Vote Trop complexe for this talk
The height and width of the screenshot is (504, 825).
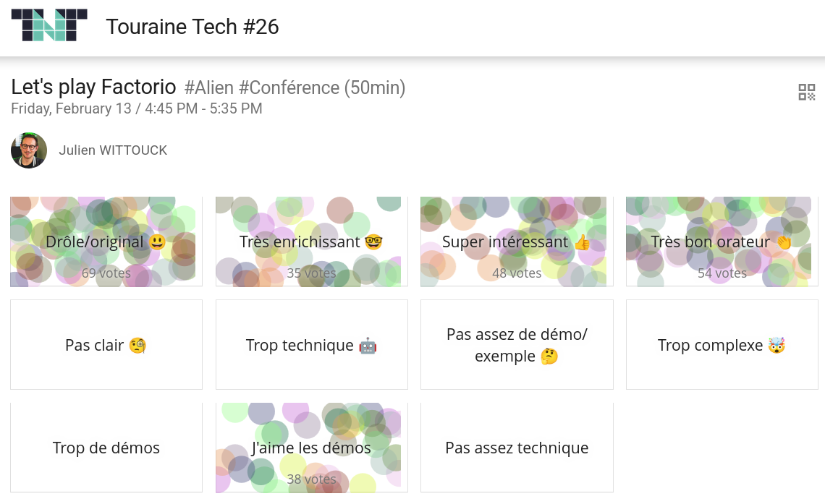tap(722, 345)
